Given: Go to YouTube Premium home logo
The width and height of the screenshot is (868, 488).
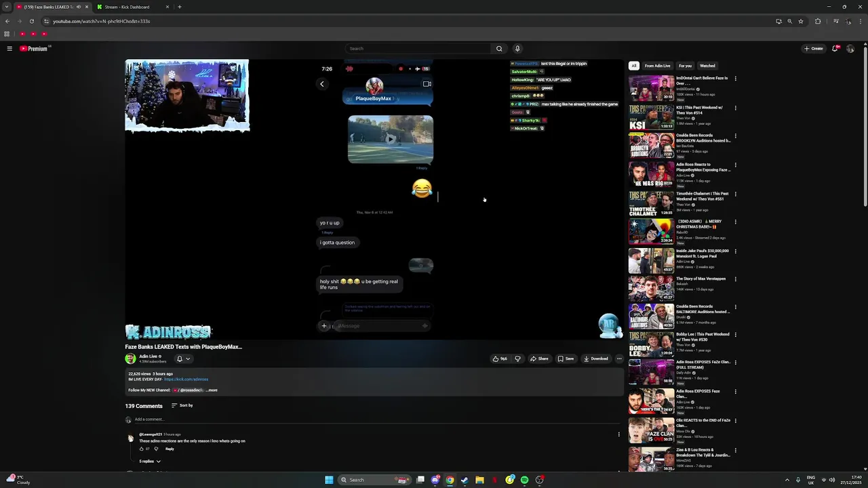Looking at the screenshot, I should (35, 49).
